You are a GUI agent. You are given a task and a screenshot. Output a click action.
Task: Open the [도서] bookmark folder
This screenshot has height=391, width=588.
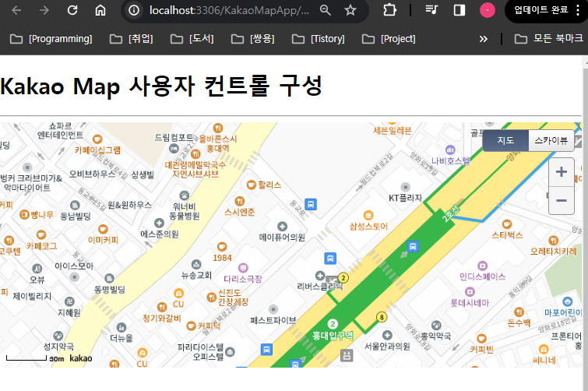[x=192, y=39]
